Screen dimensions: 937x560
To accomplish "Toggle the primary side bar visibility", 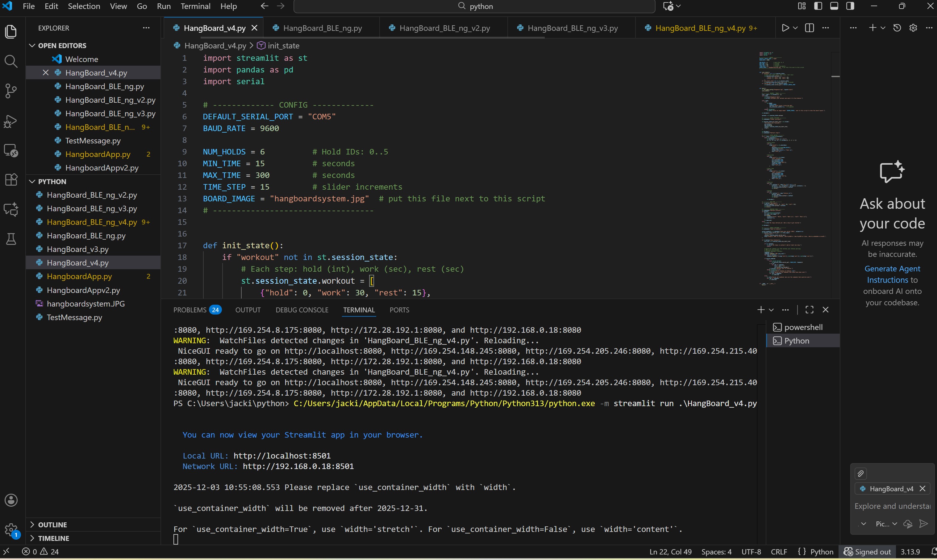I will point(818,6).
